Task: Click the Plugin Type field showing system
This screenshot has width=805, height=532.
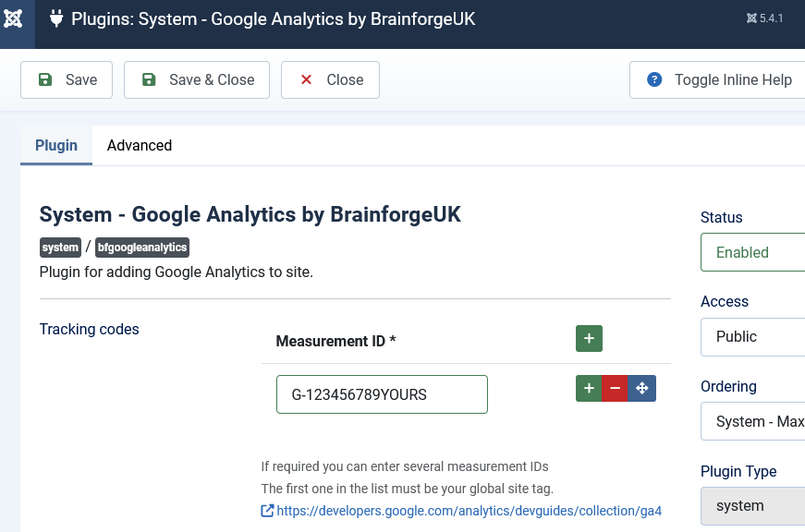Action: 752,506
